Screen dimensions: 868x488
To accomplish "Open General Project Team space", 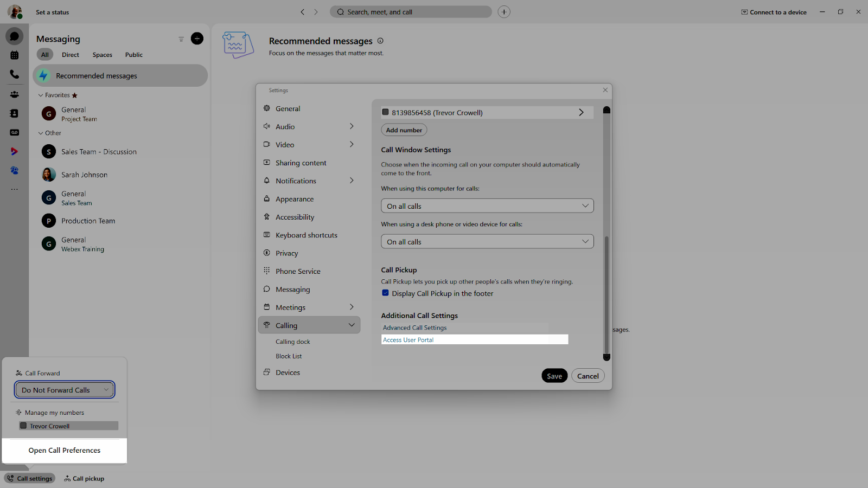I will click(x=120, y=114).
